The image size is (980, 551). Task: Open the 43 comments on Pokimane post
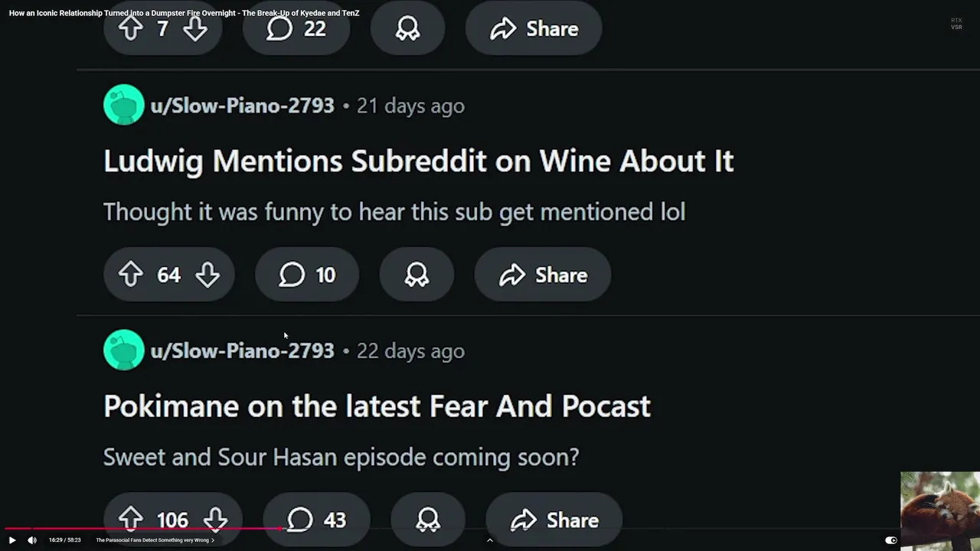(316, 520)
